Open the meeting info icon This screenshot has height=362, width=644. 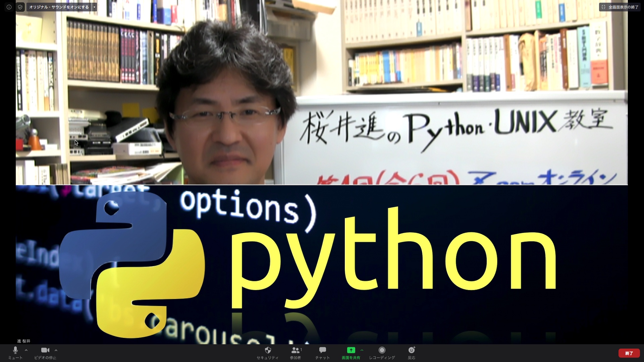[x=9, y=7]
